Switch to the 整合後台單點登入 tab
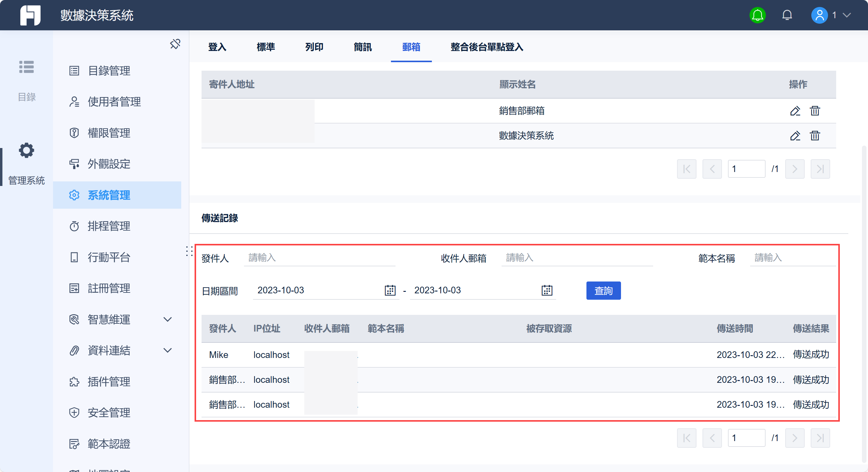The image size is (868, 472). pyautogui.click(x=486, y=47)
